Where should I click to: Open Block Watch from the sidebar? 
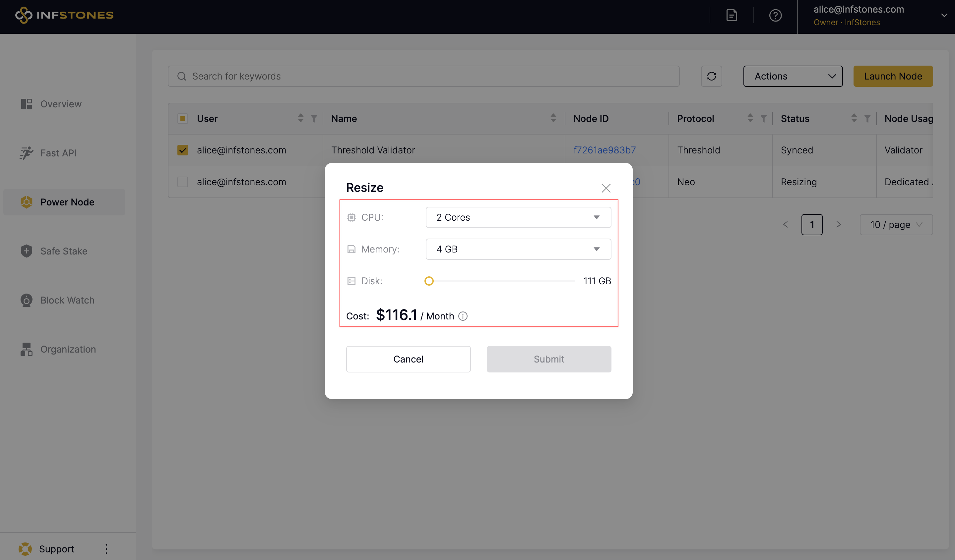(67, 300)
